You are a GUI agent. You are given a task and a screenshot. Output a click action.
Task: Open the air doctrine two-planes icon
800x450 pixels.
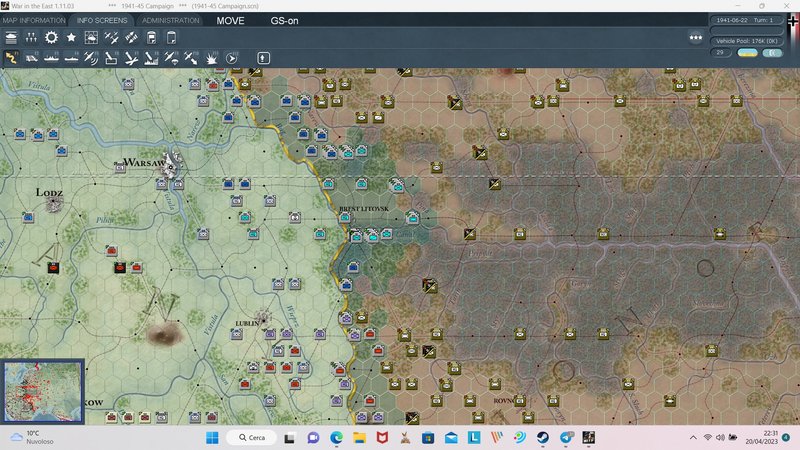click(x=111, y=38)
